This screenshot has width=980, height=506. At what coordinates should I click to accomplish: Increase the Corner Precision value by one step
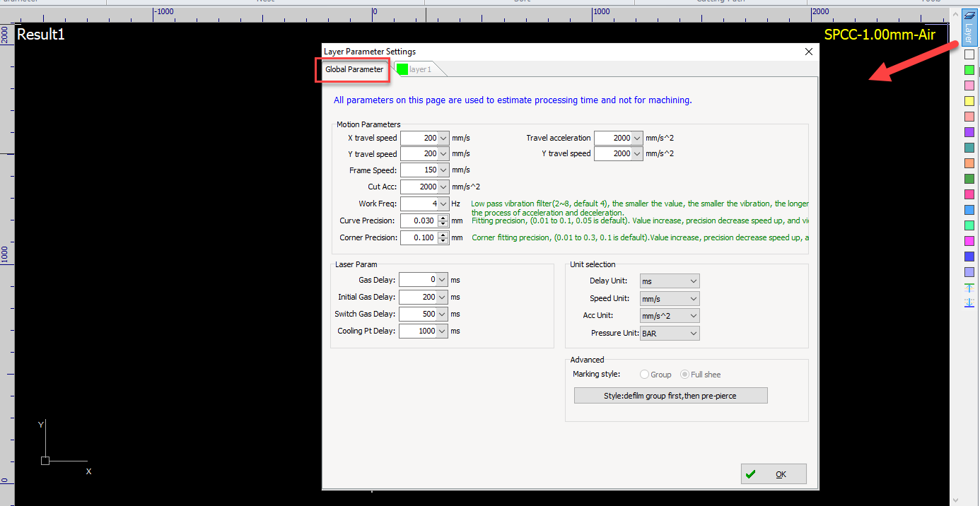(444, 235)
